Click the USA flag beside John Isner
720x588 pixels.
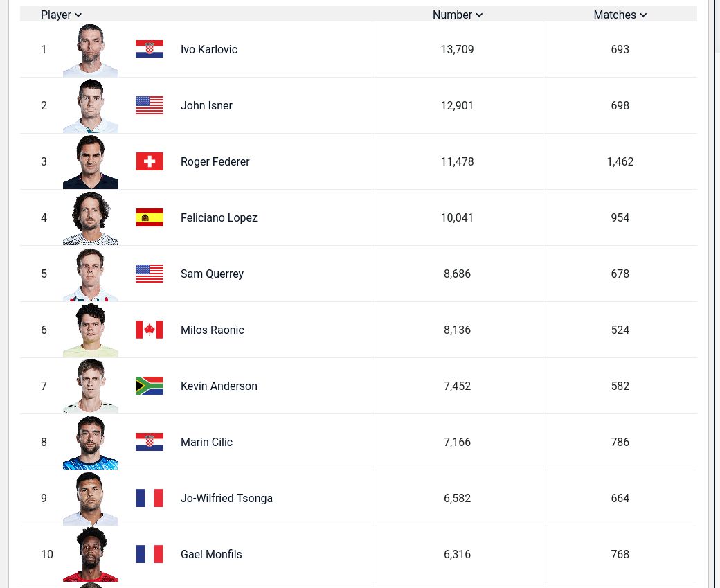[150, 106]
